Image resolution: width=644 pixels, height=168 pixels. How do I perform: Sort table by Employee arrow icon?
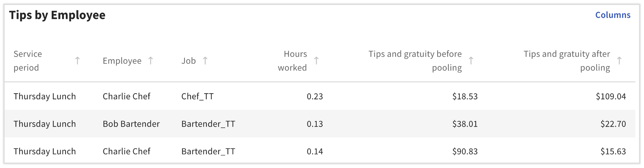pos(151,61)
